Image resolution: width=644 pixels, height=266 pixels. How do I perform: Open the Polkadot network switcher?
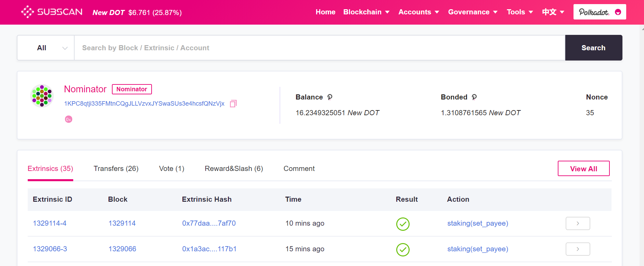pyautogui.click(x=600, y=12)
